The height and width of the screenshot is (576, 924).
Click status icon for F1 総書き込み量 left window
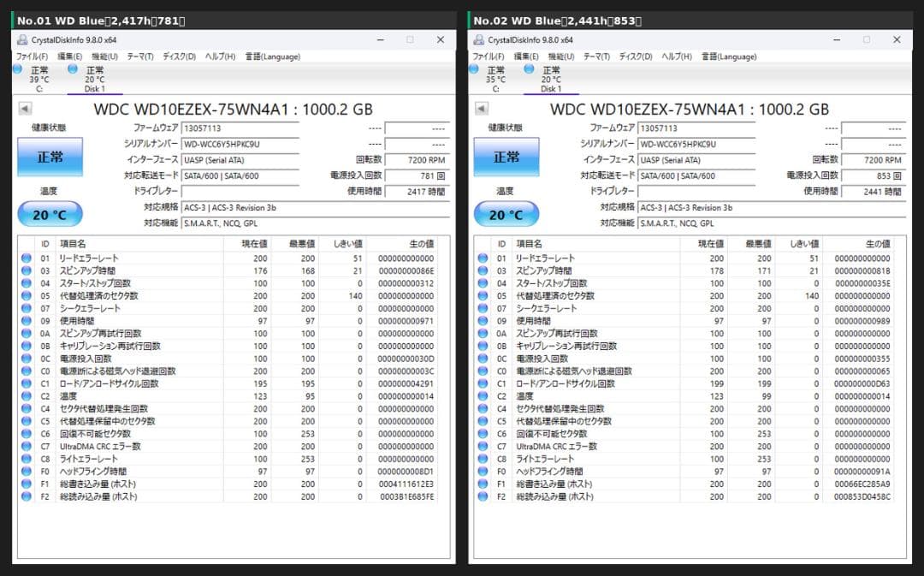pos(27,484)
